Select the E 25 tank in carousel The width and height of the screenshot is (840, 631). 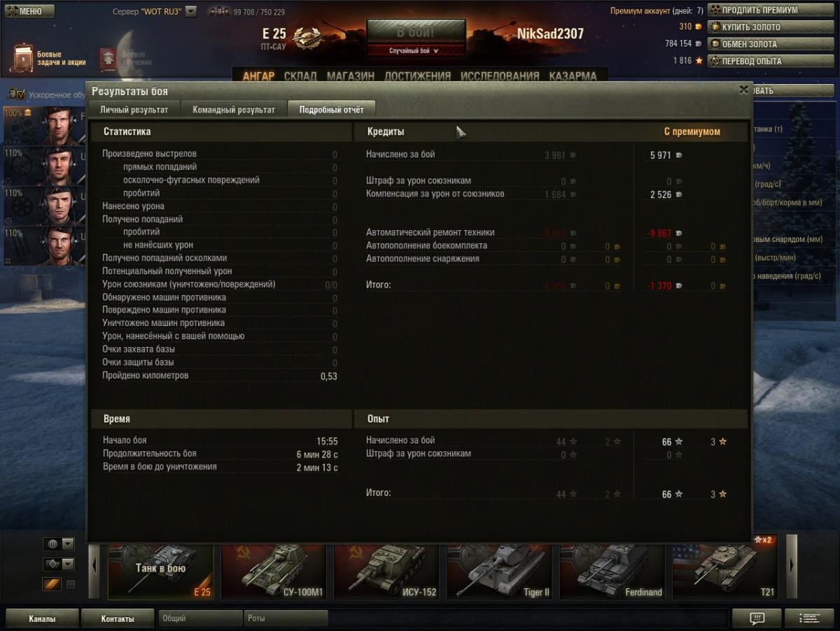pos(161,571)
